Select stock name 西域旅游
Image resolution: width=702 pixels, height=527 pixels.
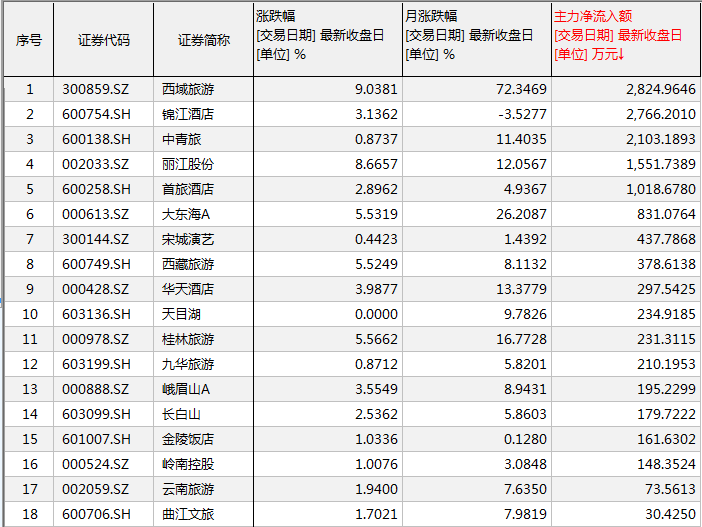(188, 89)
